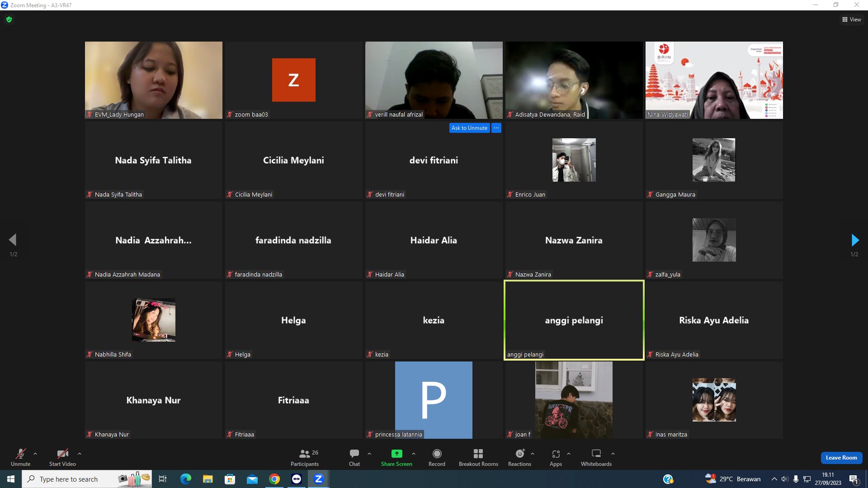Open Zoom Apps

pos(556,457)
